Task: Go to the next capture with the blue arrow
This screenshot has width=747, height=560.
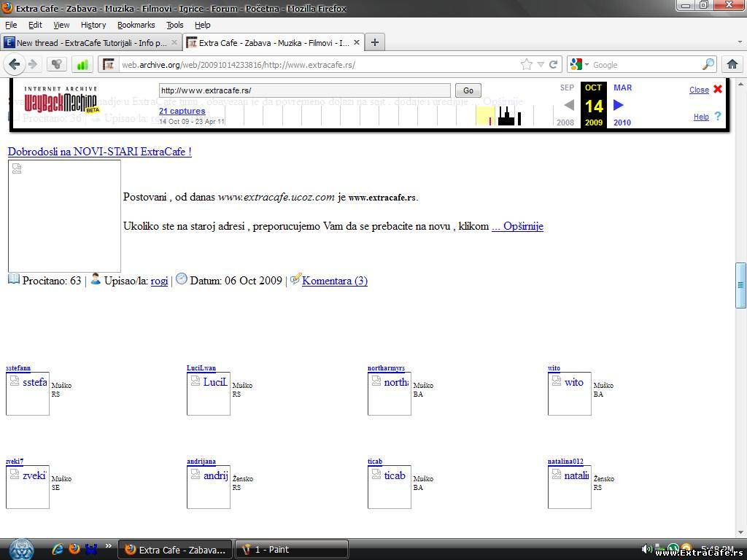Action: tap(619, 105)
